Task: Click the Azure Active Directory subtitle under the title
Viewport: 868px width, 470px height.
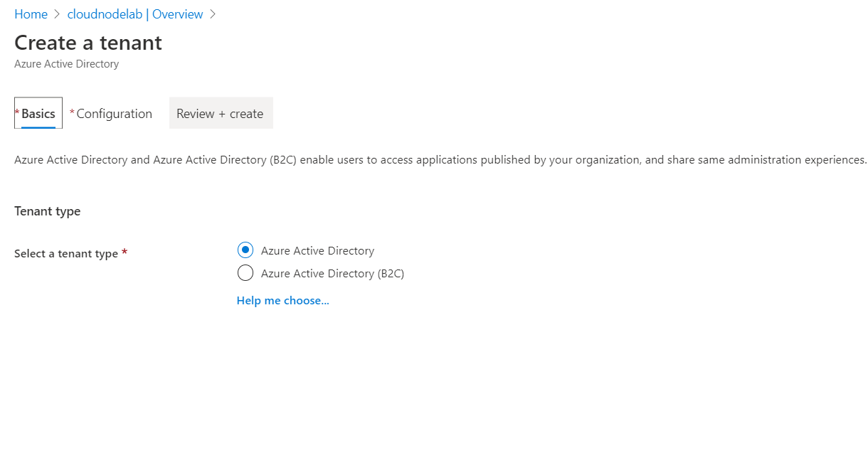Action: pyautogui.click(x=66, y=64)
